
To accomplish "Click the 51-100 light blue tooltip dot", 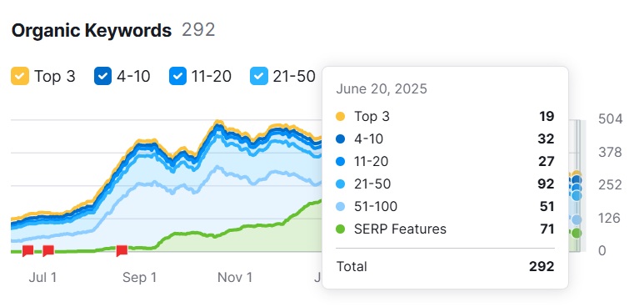I will pos(341,207).
